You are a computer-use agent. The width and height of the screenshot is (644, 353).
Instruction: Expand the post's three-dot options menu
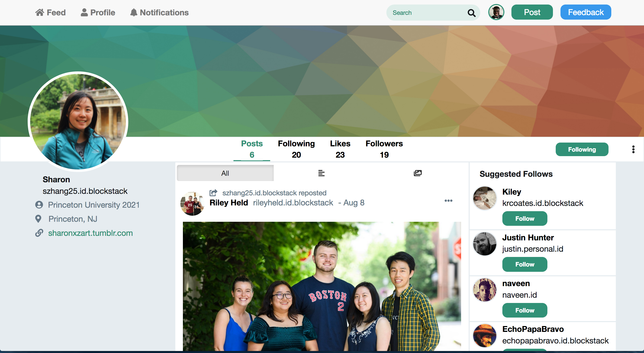tap(448, 201)
